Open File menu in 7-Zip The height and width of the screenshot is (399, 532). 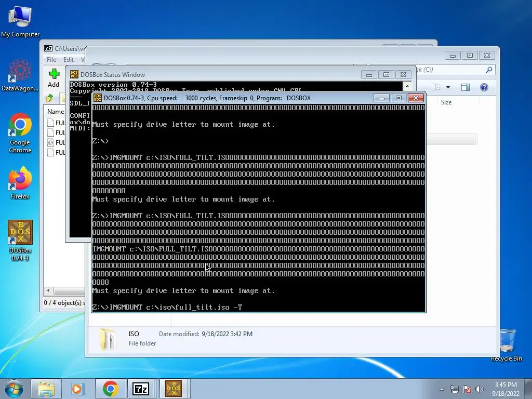coord(51,59)
